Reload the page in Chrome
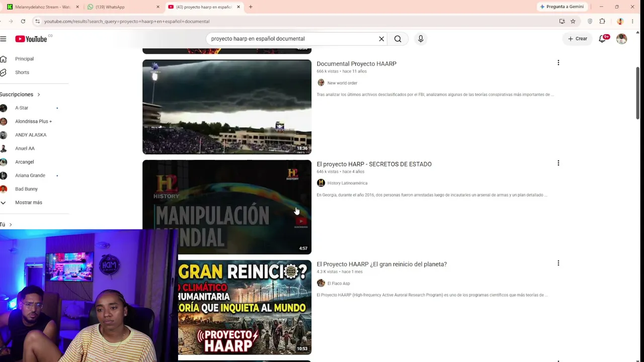Viewport: 644px width, 362px height. (x=23, y=21)
